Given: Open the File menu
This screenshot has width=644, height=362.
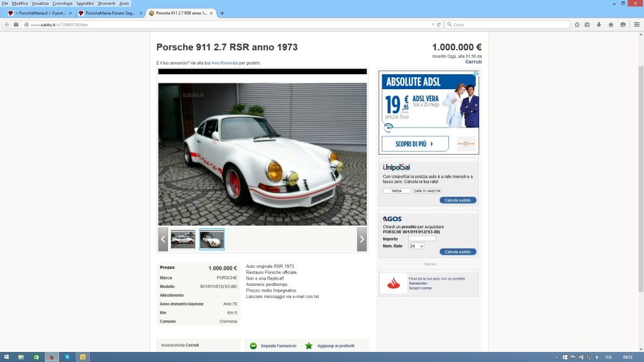Looking at the screenshot, I should click(5, 3).
